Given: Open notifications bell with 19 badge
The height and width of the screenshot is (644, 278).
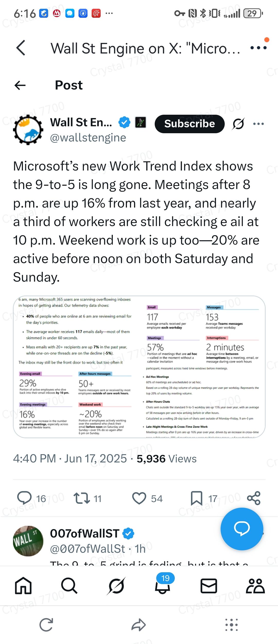Looking at the screenshot, I should point(162,586).
